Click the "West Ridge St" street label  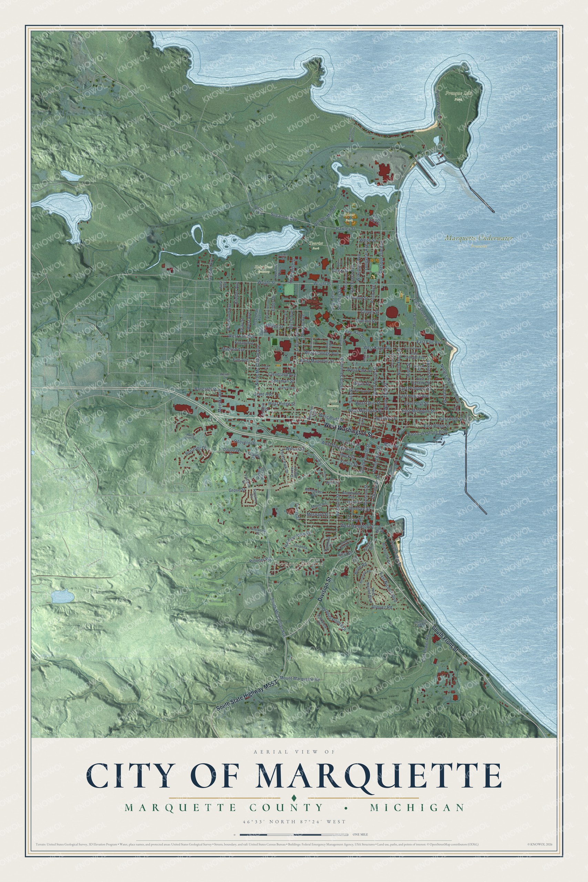coord(282,403)
